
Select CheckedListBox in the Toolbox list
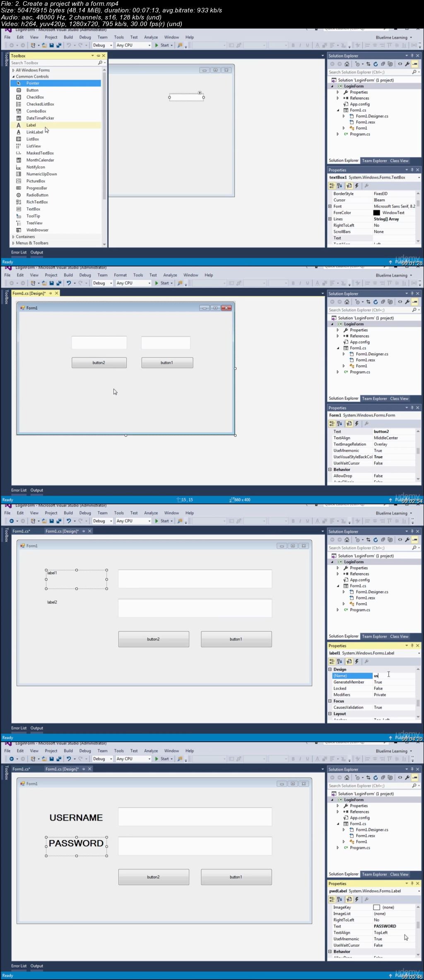click(56, 104)
